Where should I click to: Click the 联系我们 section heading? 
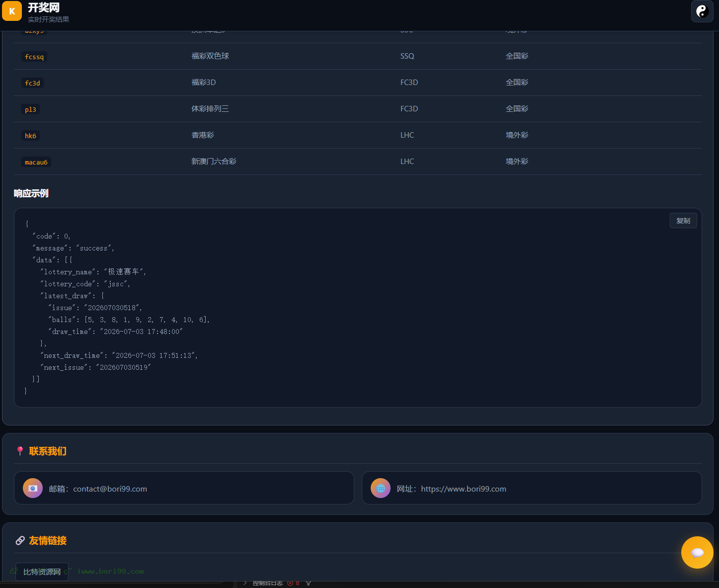[x=48, y=451]
